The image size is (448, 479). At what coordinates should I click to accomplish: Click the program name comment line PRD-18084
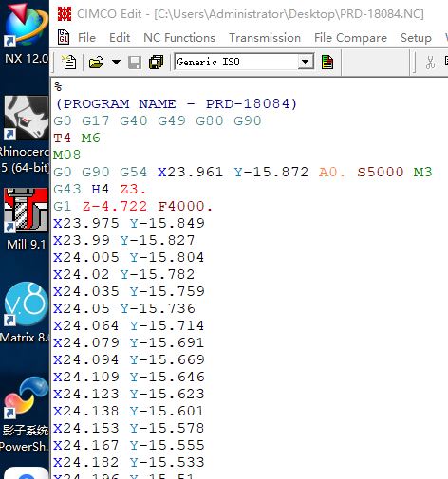tap(176, 103)
